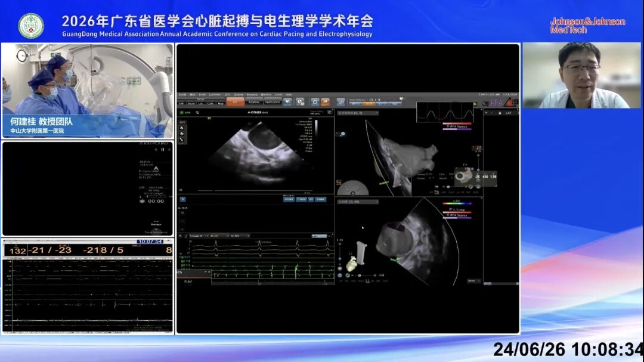Toggle the lock icon in right LAT panel

point(500,113)
